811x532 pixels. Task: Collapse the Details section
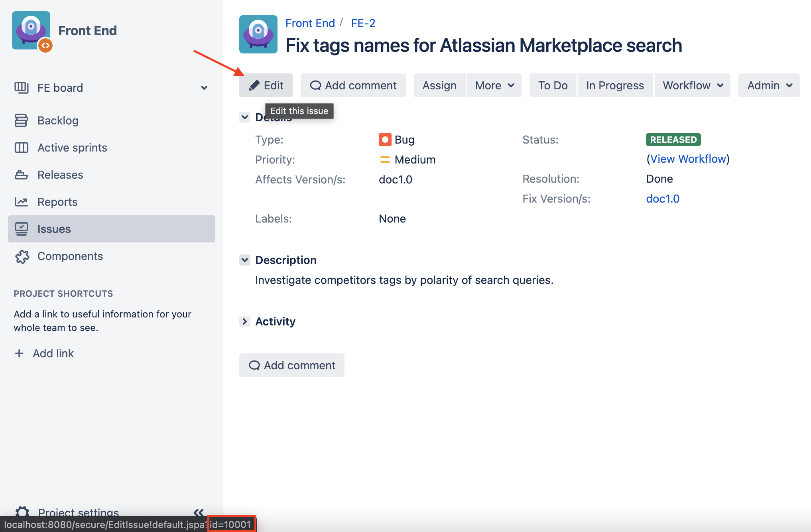245,117
